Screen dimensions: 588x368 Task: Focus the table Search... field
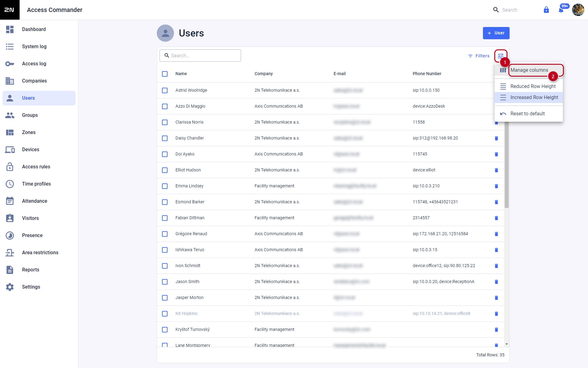[200, 56]
